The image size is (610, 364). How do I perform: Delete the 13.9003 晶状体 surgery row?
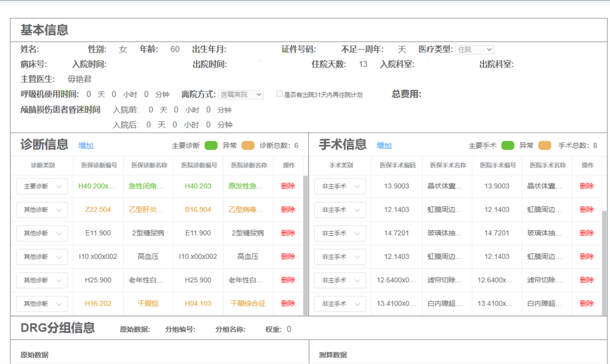click(587, 186)
